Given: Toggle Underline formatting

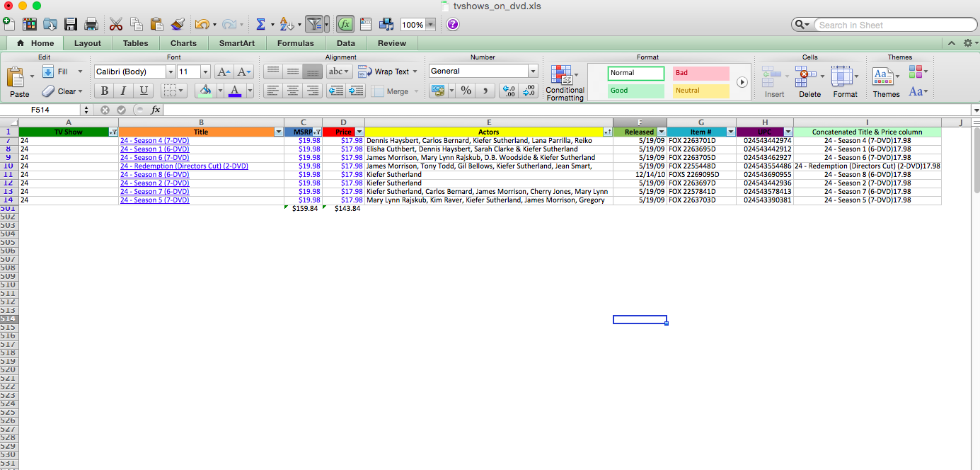Looking at the screenshot, I should [144, 91].
